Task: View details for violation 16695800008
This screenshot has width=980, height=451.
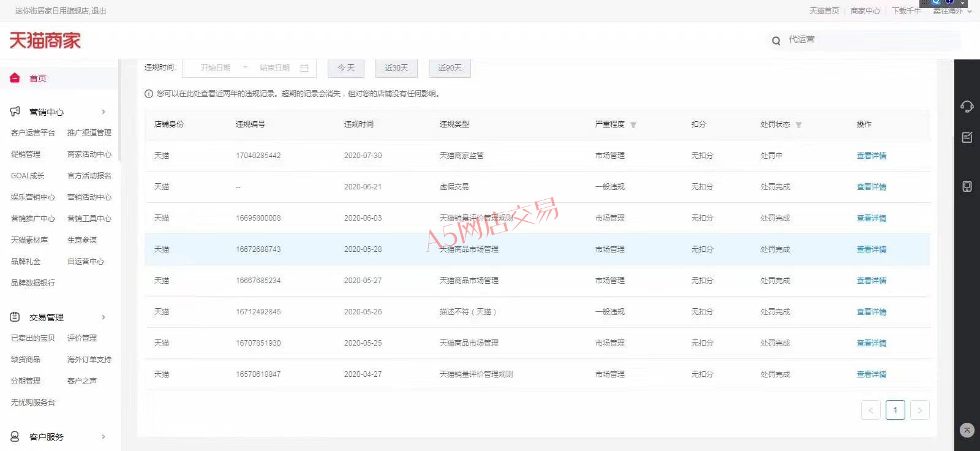Action: [871, 218]
